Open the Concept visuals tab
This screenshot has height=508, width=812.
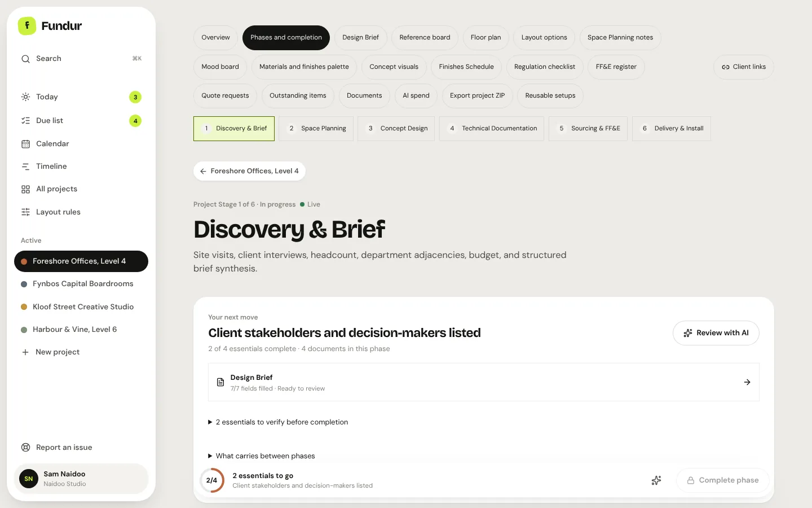(394, 67)
